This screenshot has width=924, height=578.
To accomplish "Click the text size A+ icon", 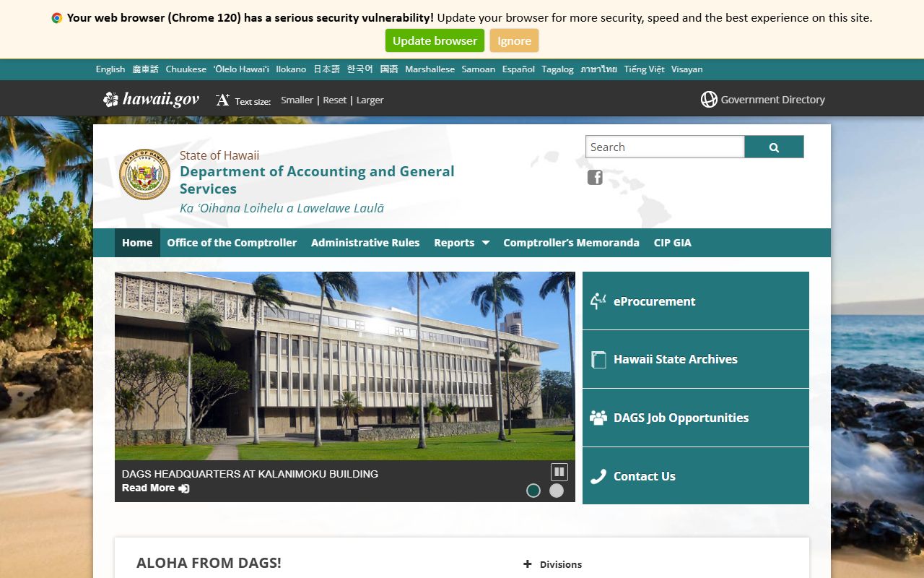I will [x=222, y=100].
